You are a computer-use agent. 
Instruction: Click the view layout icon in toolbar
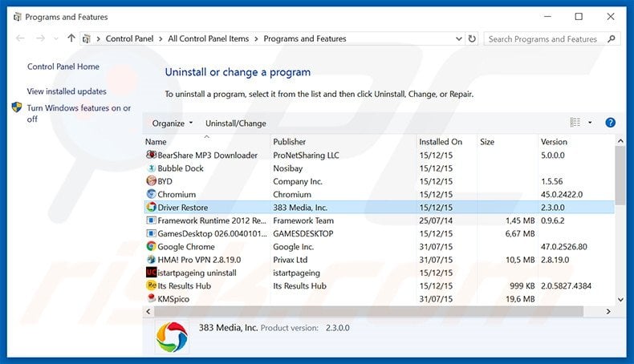tap(575, 123)
